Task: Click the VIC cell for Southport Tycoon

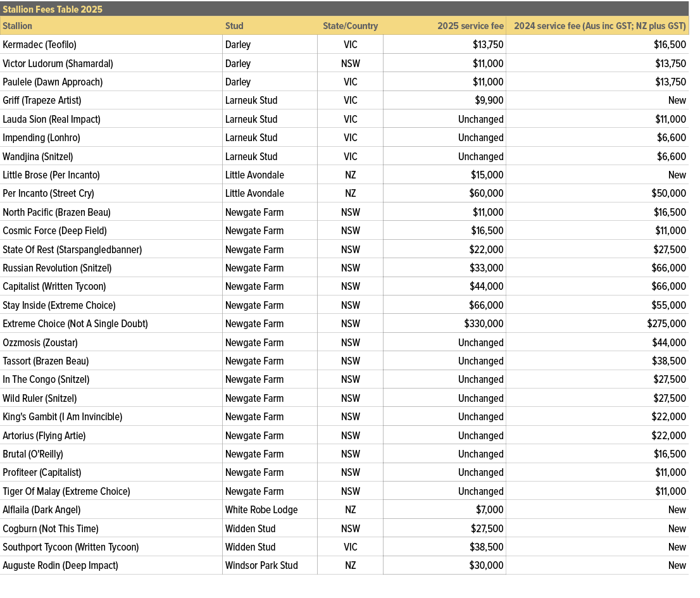Action: coord(350,547)
